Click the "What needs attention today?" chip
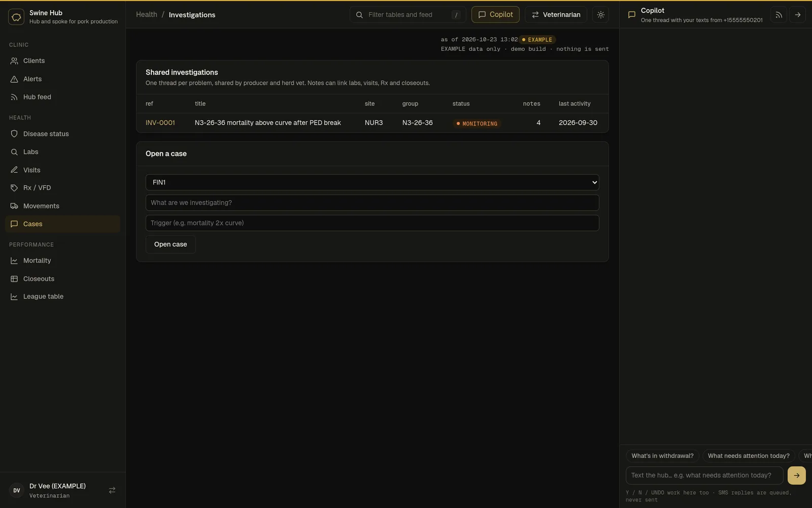The height and width of the screenshot is (508, 812). point(749,456)
